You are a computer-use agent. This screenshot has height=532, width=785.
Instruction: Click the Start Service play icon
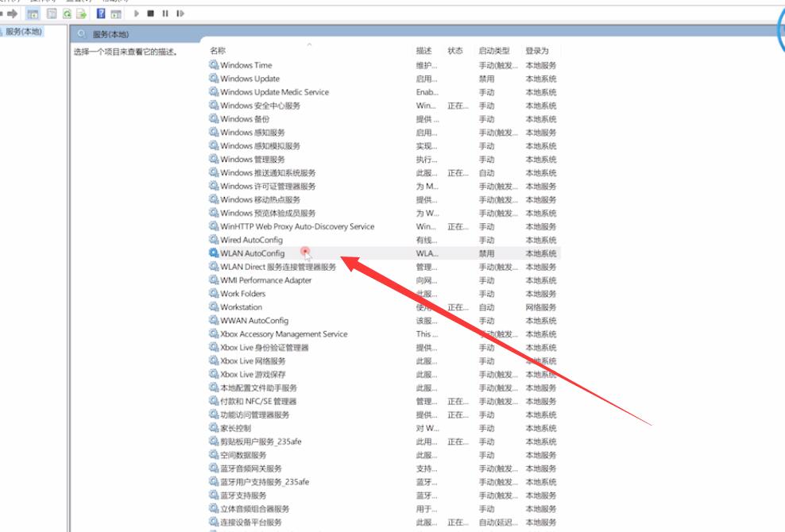coord(136,13)
